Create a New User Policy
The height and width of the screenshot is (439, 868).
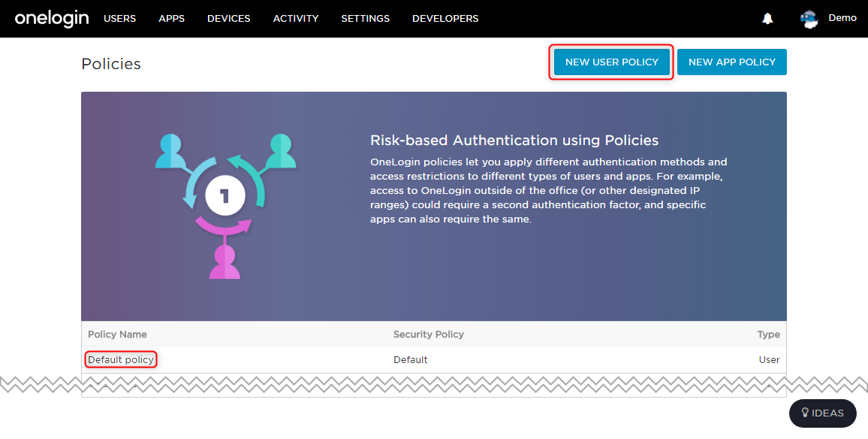pyautogui.click(x=612, y=62)
